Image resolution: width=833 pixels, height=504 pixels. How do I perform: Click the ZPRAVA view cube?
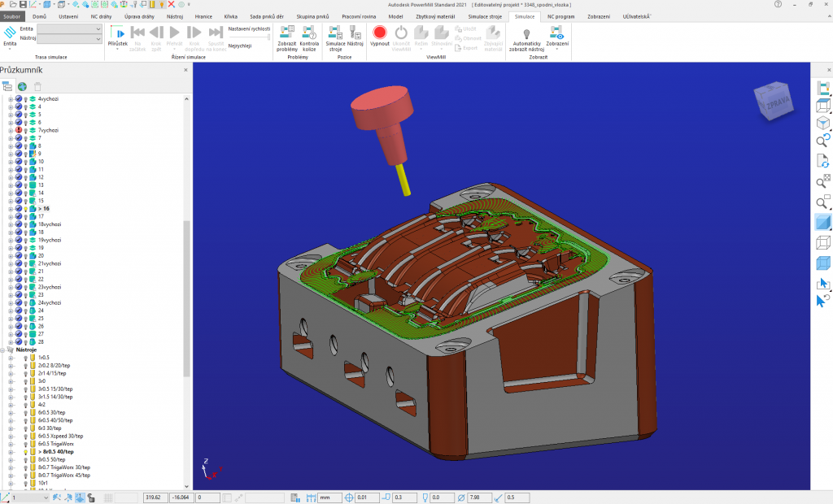click(774, 100)
